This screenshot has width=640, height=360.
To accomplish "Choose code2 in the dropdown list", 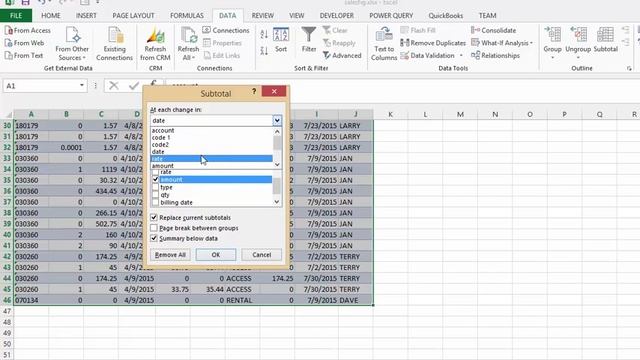I will (211, 144).
